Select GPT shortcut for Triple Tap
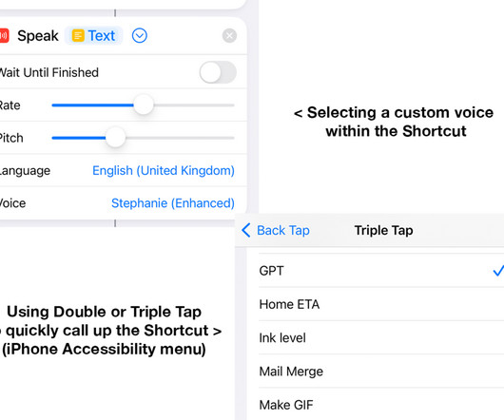 coord(381,271)
